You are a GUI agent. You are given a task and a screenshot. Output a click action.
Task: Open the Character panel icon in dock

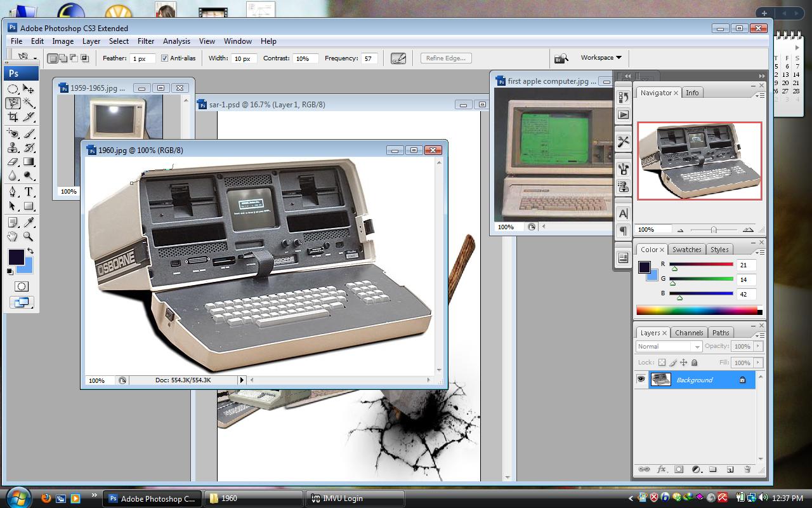pos(623,214)
